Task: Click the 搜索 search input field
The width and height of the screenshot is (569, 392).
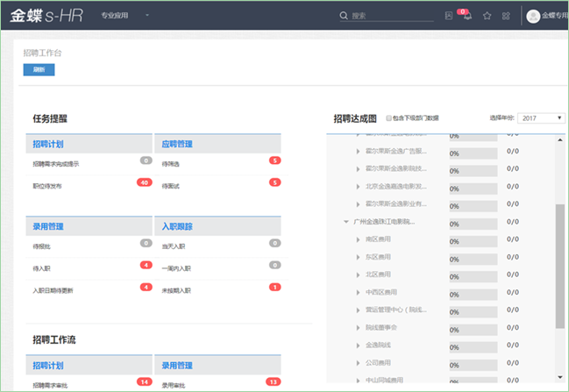Action: (x=386, y=16)
